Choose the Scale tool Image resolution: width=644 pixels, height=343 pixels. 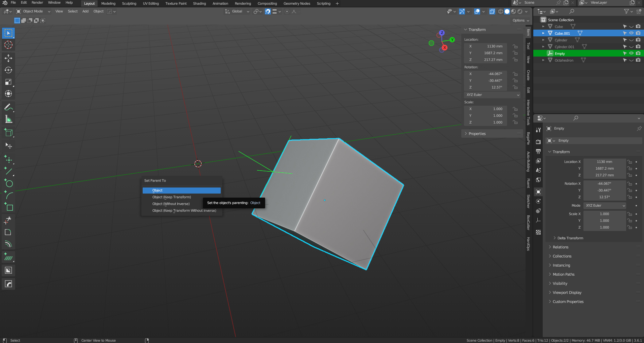click(8, 82)
